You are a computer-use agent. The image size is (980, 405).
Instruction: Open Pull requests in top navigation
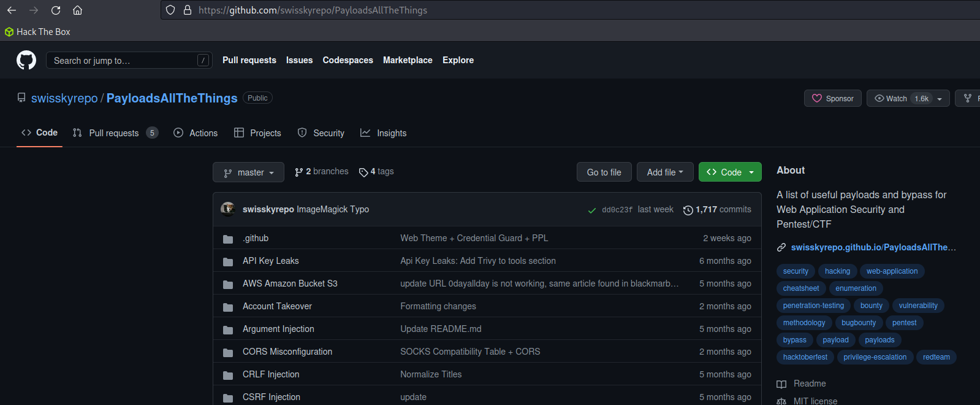tap(249, 60)
